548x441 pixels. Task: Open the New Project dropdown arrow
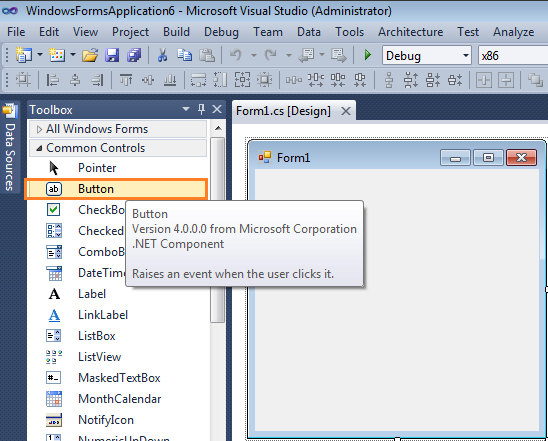point(40,55)
